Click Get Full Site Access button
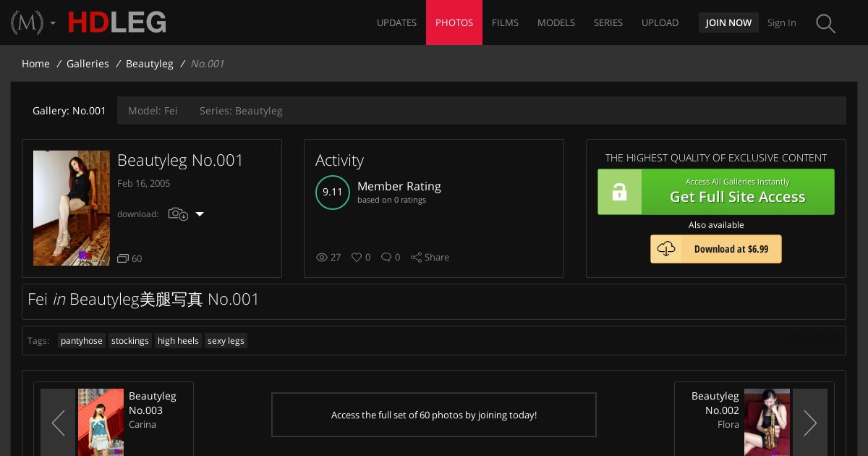Screen dimensions: 868x456 coord(716,192)
